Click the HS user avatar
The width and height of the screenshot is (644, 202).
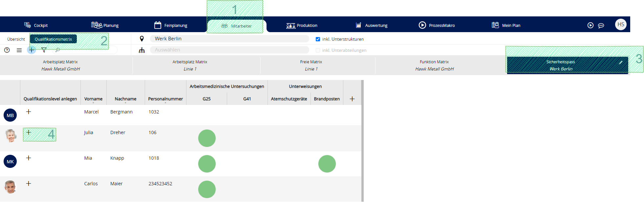(x=620, y=25)
